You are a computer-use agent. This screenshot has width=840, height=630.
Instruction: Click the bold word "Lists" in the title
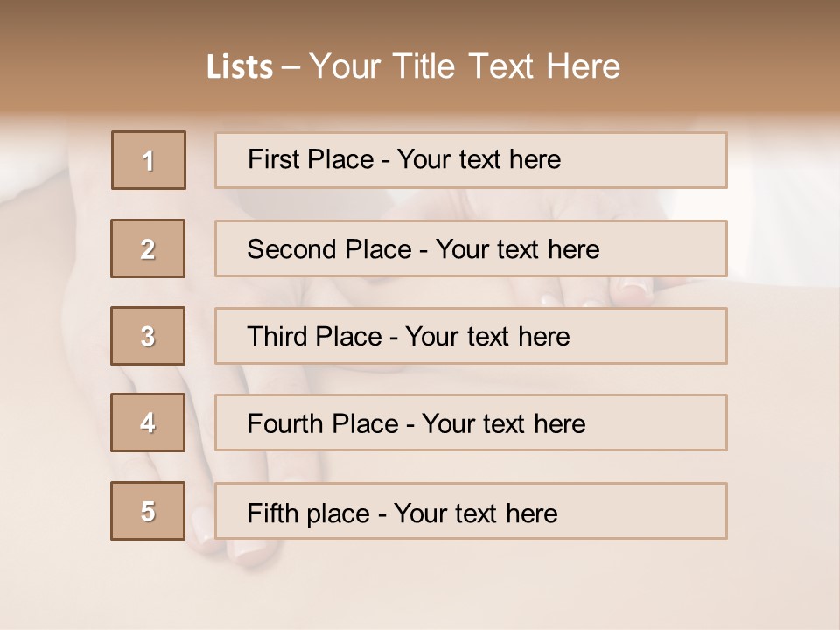239,67
